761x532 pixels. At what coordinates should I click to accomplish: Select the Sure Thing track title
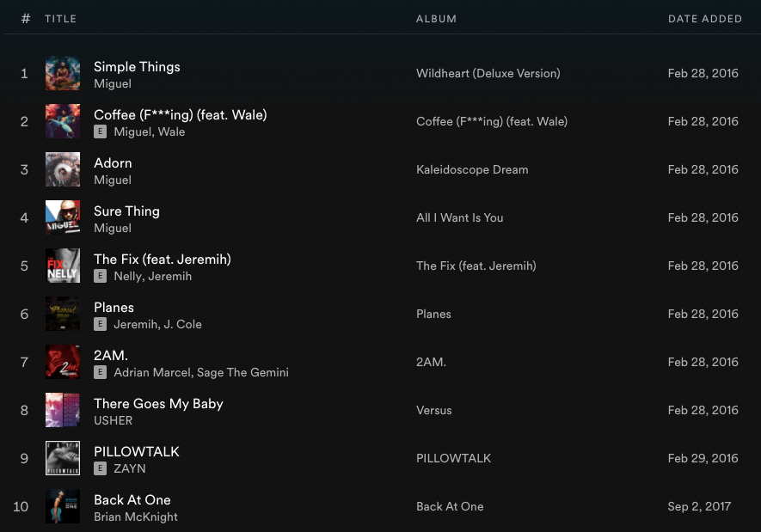pos(126,211)
